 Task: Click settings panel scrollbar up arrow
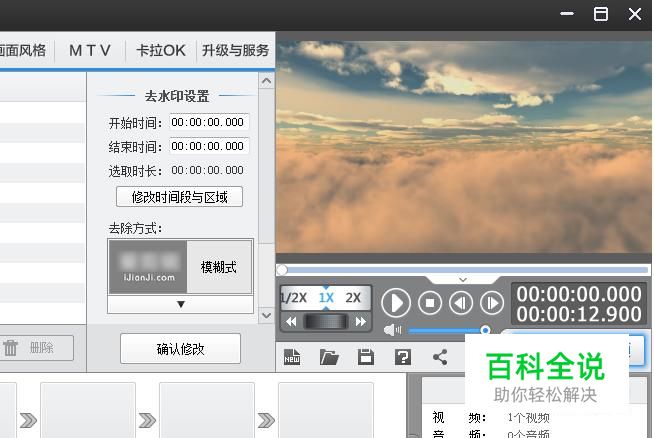click(267, 81)
